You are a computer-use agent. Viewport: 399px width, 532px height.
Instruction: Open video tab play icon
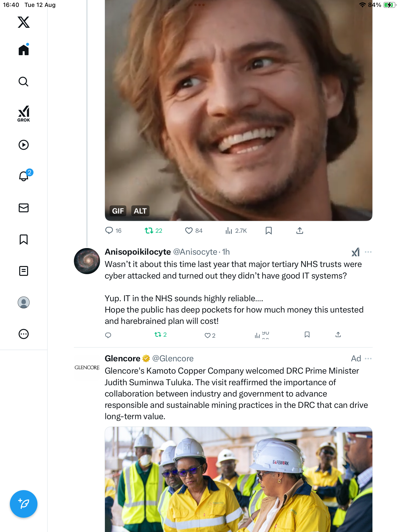(24, 145)
